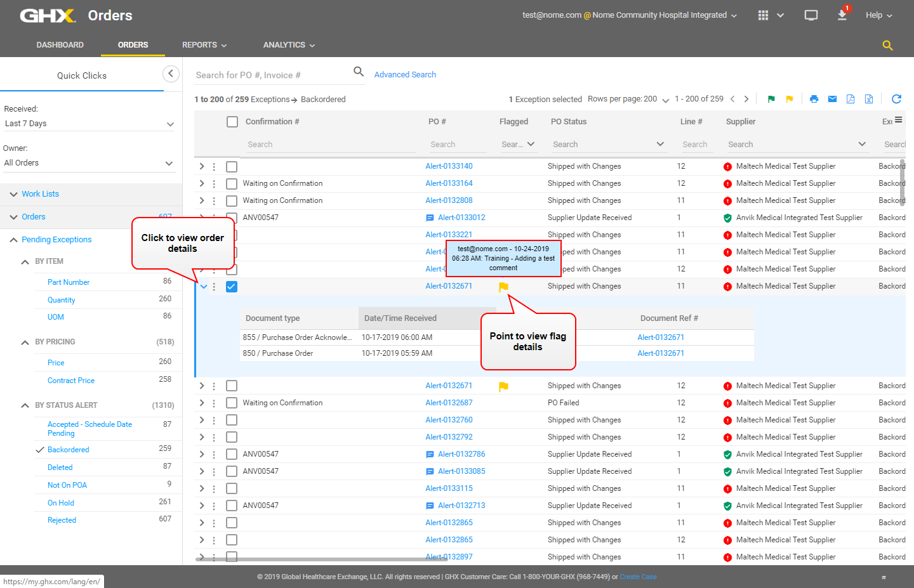
Task: Collapse the BY PRICING section
Action: [x=25, y=343]
